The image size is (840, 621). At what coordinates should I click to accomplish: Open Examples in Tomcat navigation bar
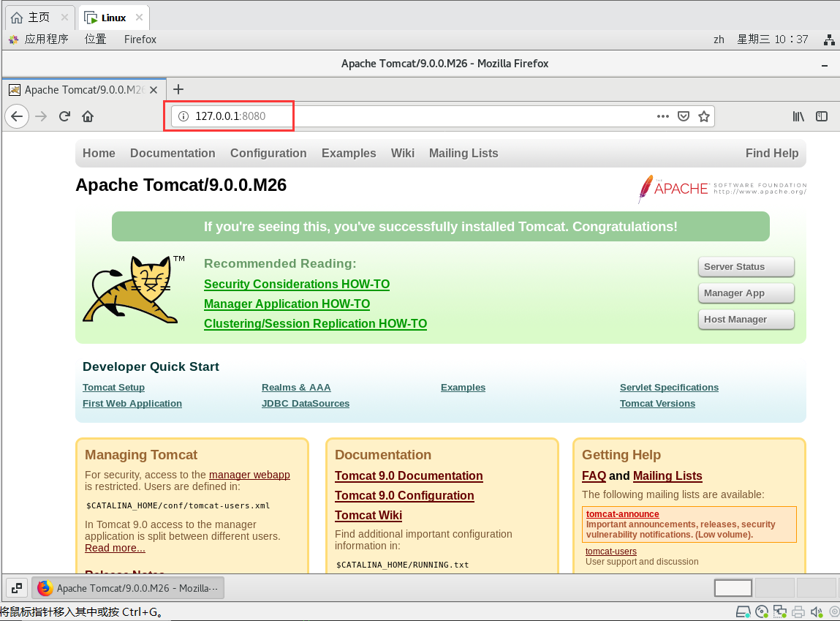click(x=349, y=154)
